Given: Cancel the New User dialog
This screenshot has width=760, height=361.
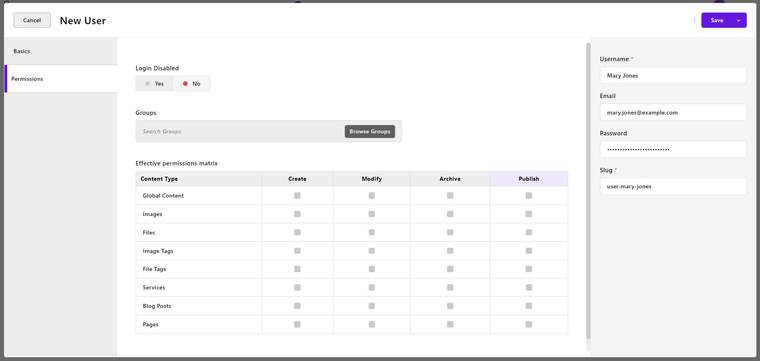Looking at the screenshot, I should [x=32, y=20].
